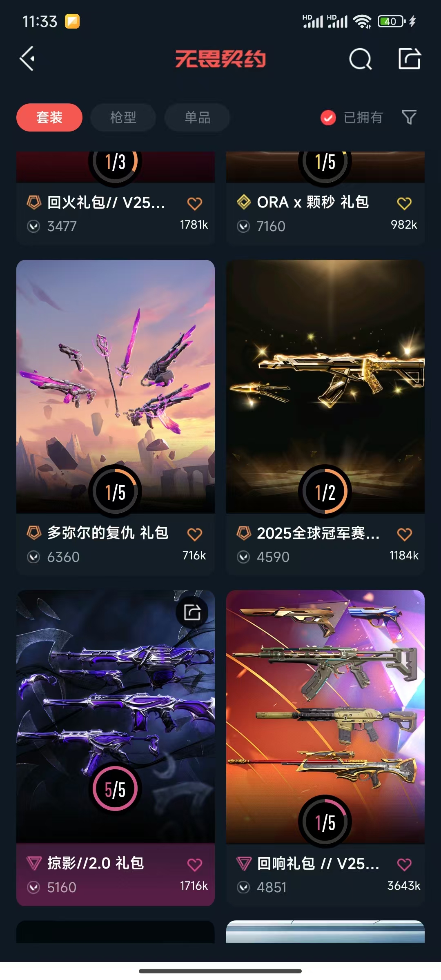
Task: Open the ORA x 颗秒 礼包 title
Action: 313,202
